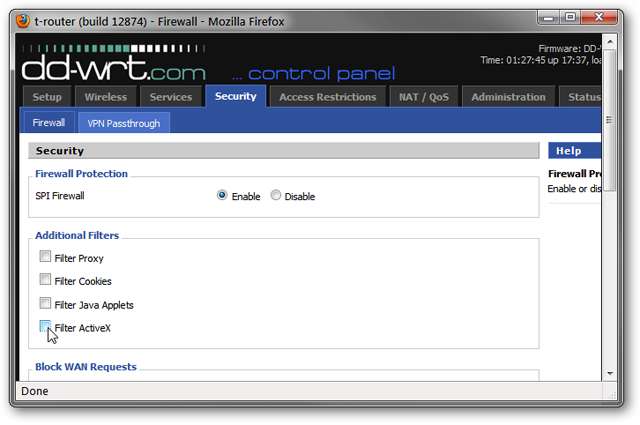Open the NAT / QoS tab

click(x=424, y=97)
